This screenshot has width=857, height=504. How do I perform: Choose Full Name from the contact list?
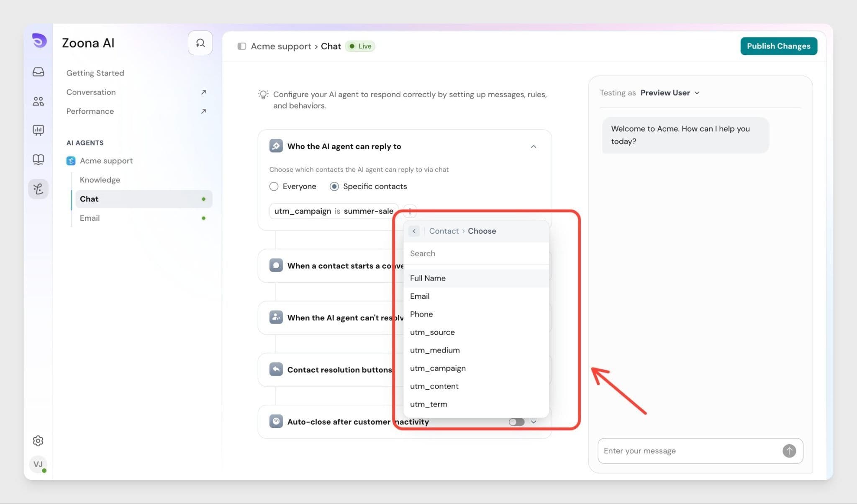coord(476,278)
